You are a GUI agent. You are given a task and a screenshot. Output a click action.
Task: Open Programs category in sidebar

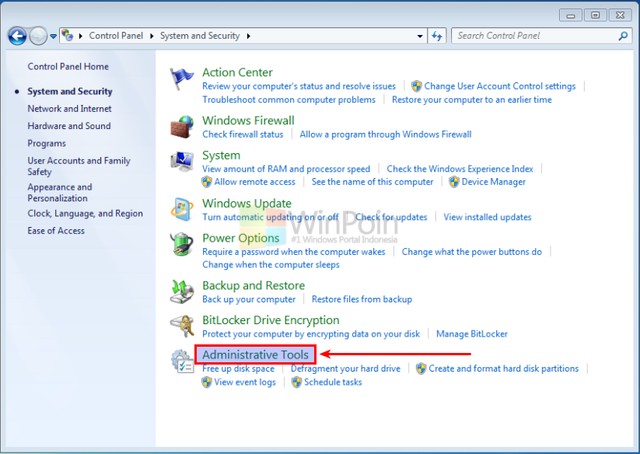point(47,143)
